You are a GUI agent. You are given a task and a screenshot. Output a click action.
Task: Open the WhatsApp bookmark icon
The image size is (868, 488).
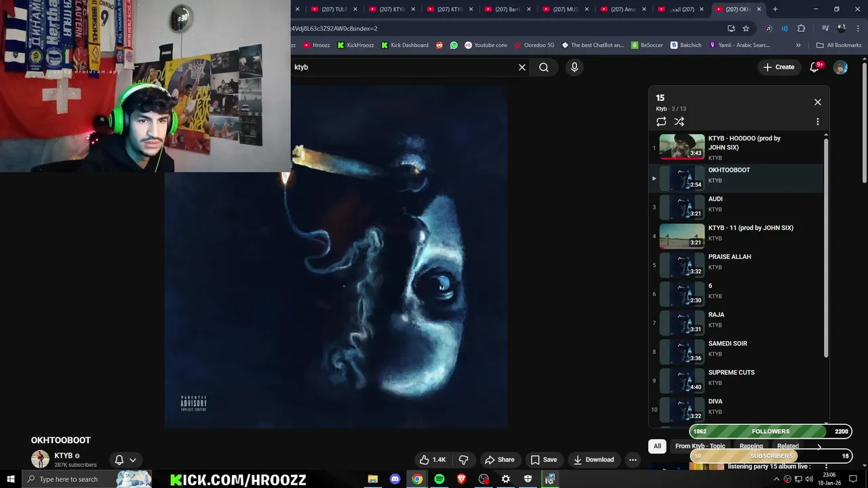pyautogui.click(x=454, y=45)
